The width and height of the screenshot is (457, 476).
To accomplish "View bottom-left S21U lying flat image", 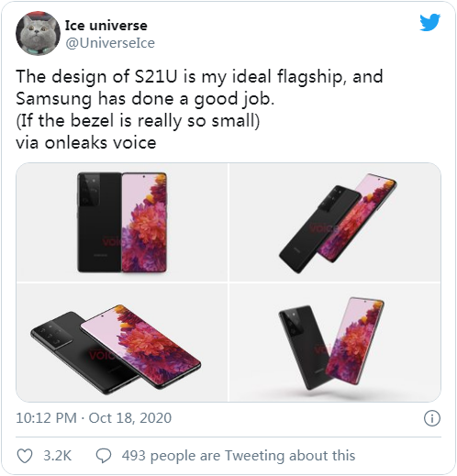I will (x=122, y=342).
